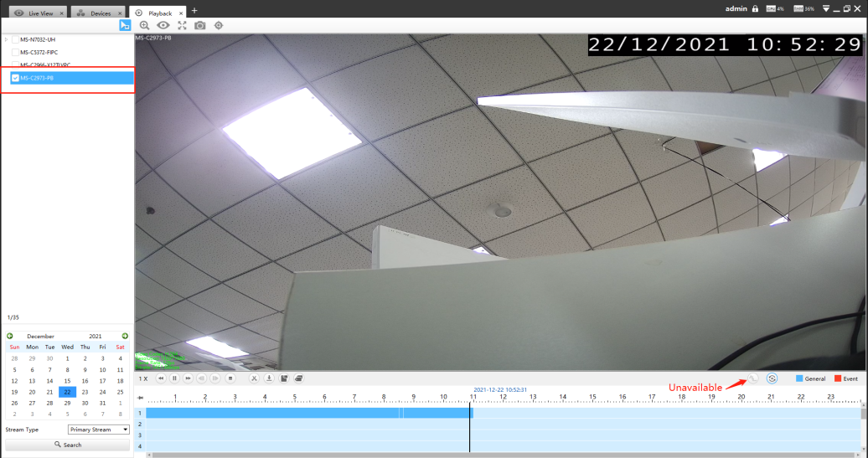Open the Devices tab
The image size is (868, 458).
[97, 13]
